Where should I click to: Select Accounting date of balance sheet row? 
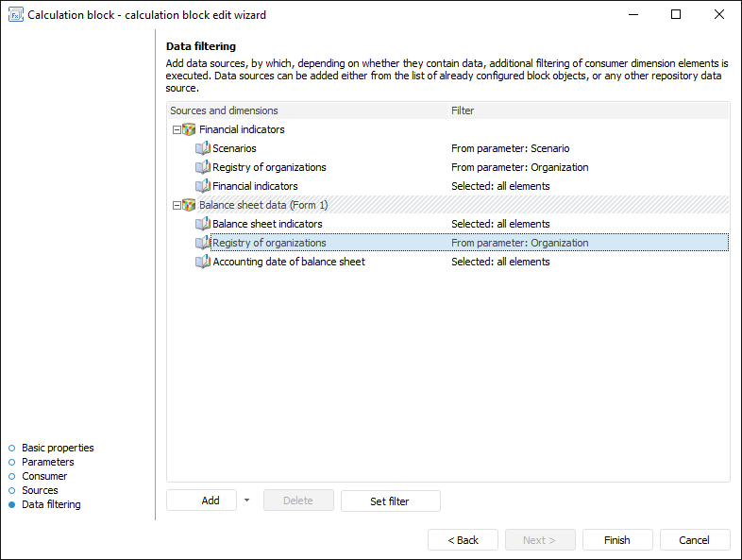288,262
